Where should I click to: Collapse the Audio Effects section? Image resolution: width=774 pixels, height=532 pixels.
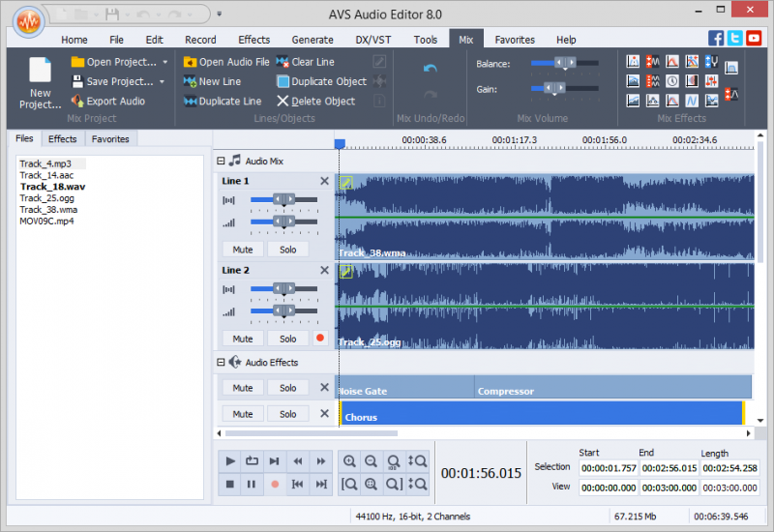[221, 362]
